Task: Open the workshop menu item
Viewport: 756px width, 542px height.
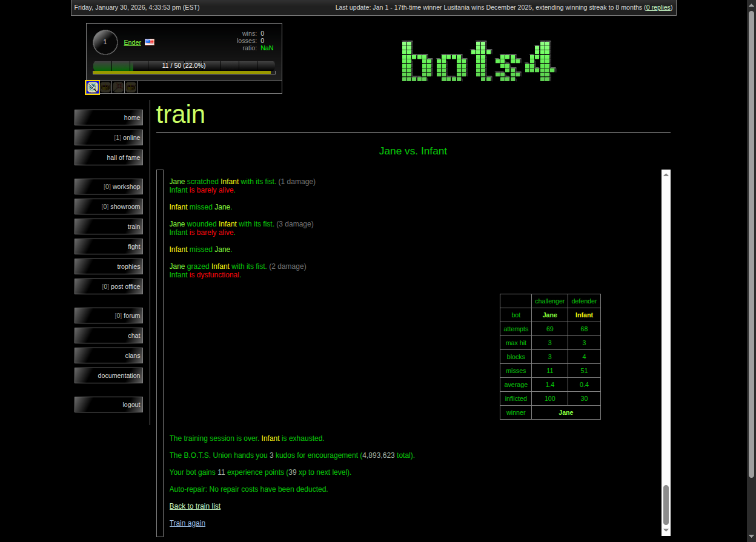Action: [x=109, y=187]
